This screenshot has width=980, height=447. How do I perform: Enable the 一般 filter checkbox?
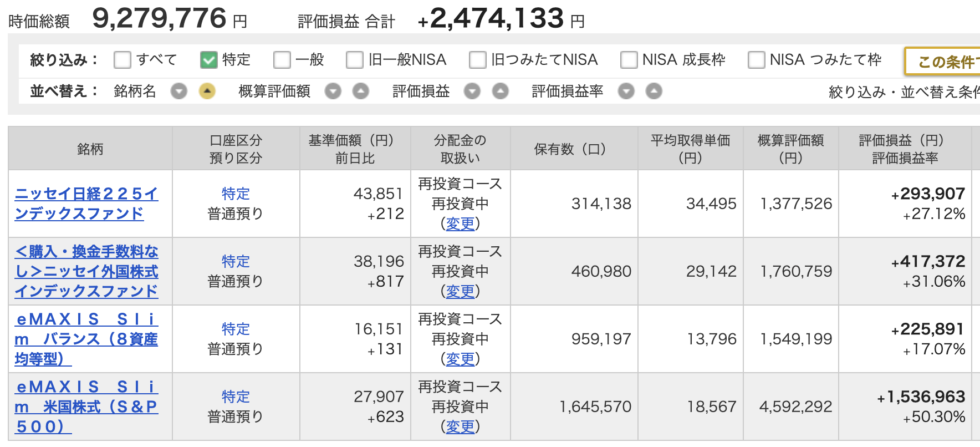pos(282,59)
